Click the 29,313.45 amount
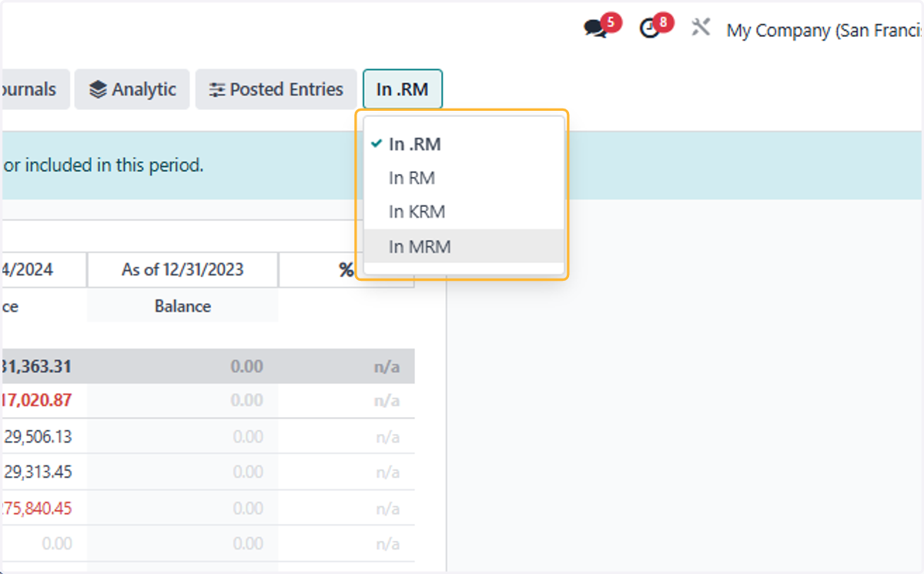 38,472
